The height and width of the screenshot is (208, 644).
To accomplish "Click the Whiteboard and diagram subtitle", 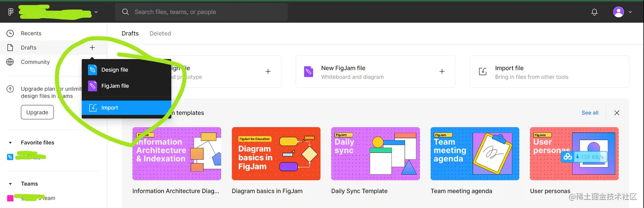I will coord(352,77).
